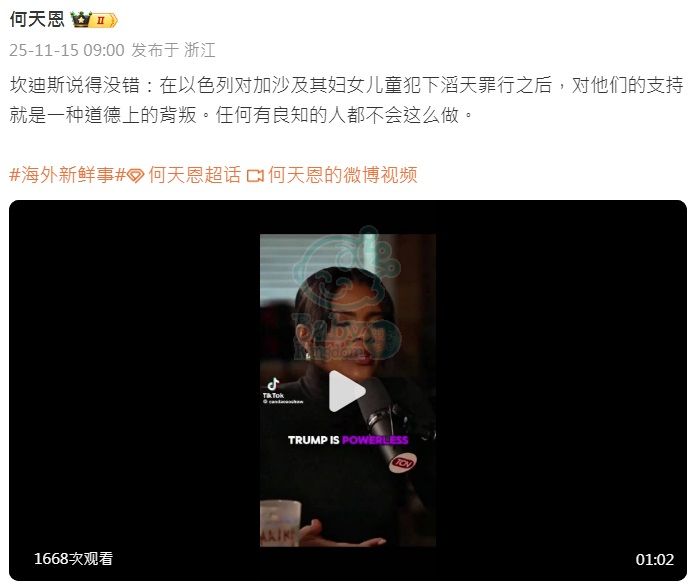Click the 发布于 浙江 location text
The height and width of the screenshot is (588, 693).
click(x=173, y=50)
